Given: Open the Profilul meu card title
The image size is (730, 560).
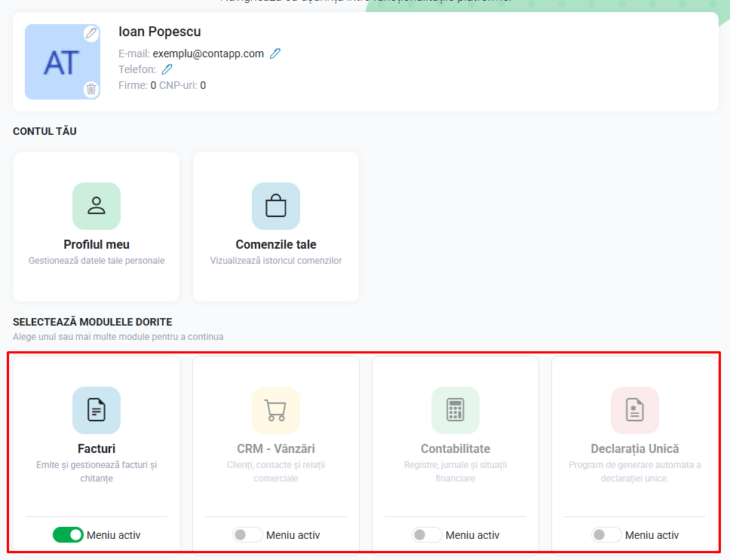Looking at the screenshot, I should [97, 245].
